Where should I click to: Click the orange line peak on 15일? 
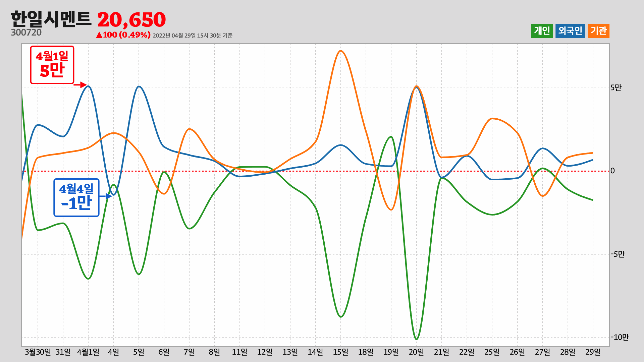[x=341, y=51]
